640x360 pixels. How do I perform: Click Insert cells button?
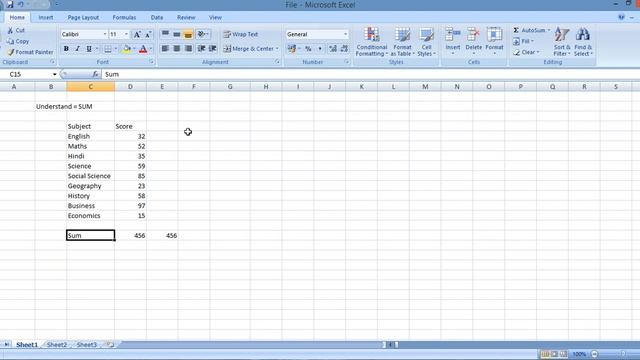click(452, 41)
